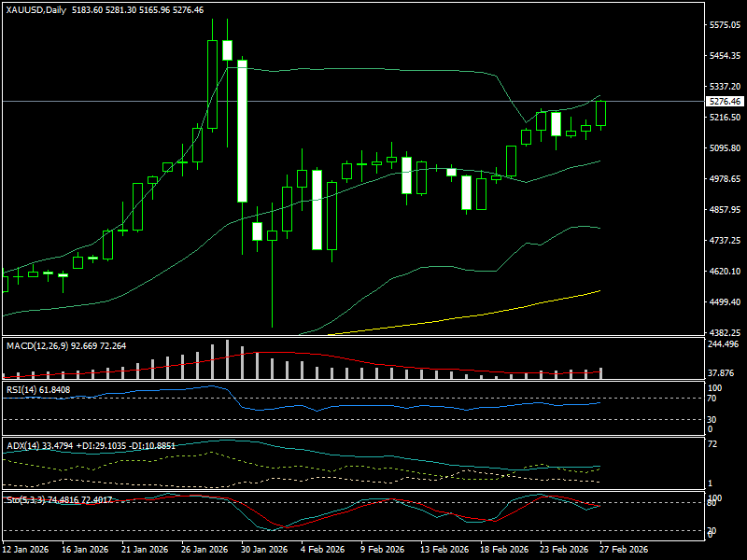The width and height of the screenshot is (747, 560).
Task: Click the 4382.25 price axis label
Action: [725, 333]
